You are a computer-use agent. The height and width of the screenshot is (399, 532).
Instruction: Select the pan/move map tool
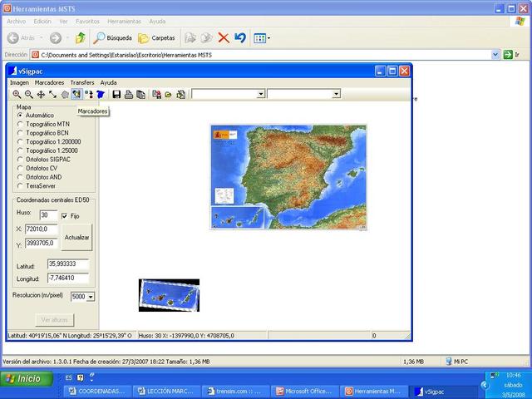41,95
